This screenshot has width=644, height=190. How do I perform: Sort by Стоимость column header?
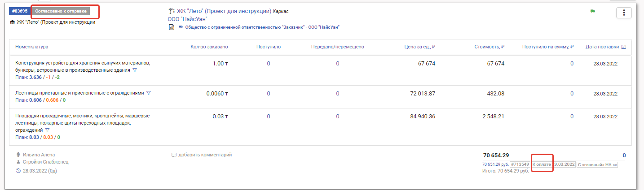(489, 47)
